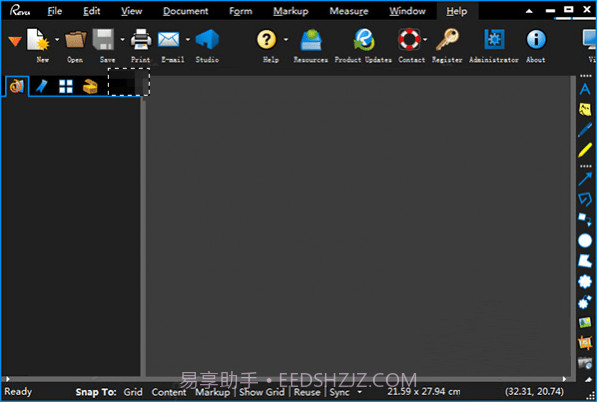Image resolution: width=597 pixels, height=402 pixels.
Task: Open the File menu
Action: tap(54, 11)
